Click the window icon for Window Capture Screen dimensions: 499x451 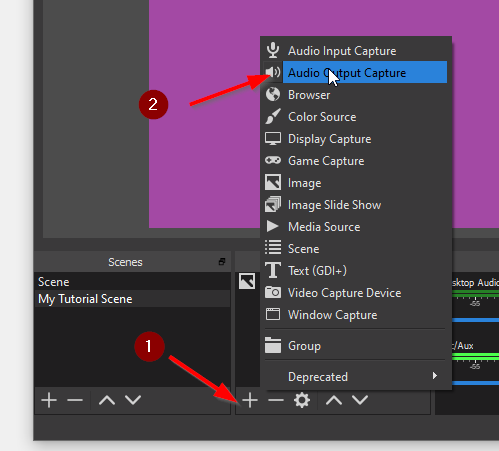[273, 314]
